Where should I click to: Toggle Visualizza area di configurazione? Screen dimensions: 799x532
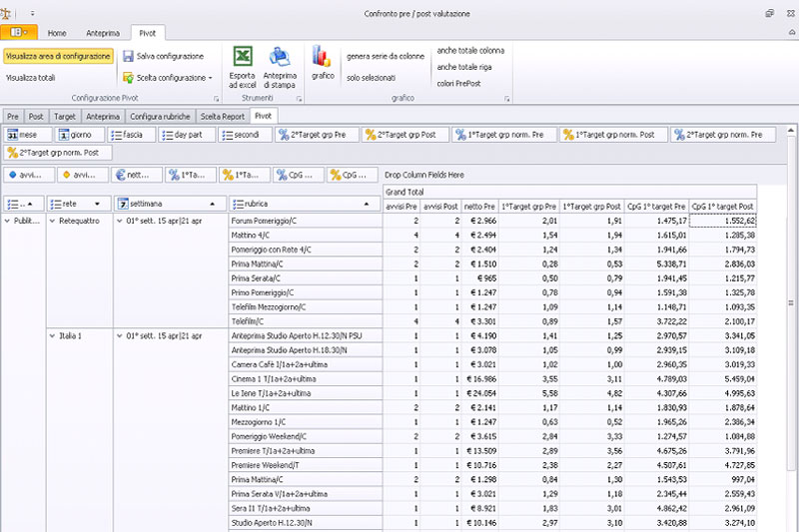point(58,56)
